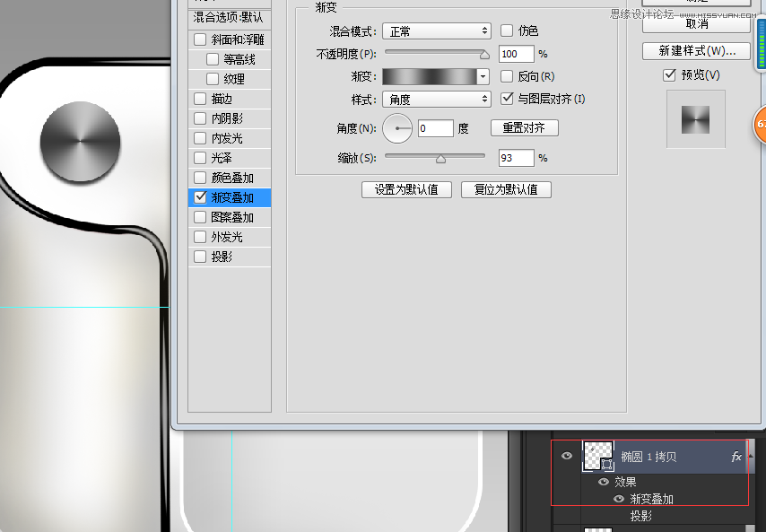Click the 不透明度 opacity slider handle
Viewport: 766px width, 532px height.
point(484,55)
